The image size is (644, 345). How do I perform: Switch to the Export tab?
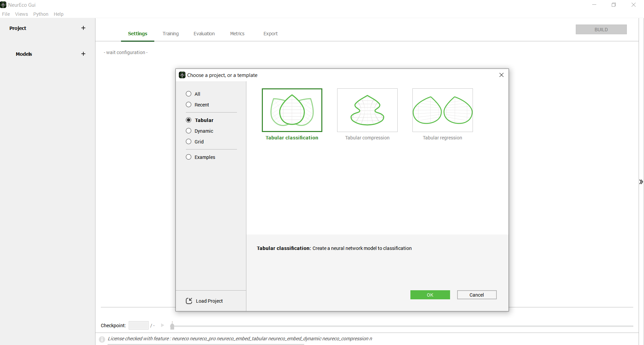tap(271, 34)
